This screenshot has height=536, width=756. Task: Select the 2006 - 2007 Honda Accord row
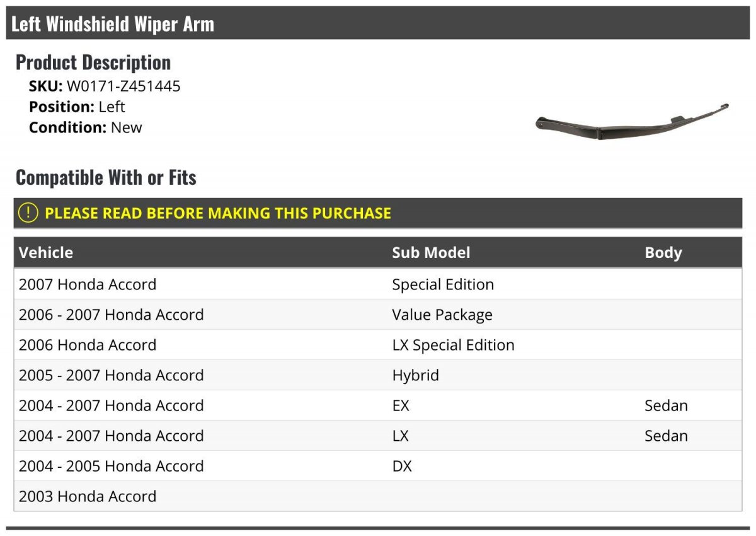pos(111,315)
